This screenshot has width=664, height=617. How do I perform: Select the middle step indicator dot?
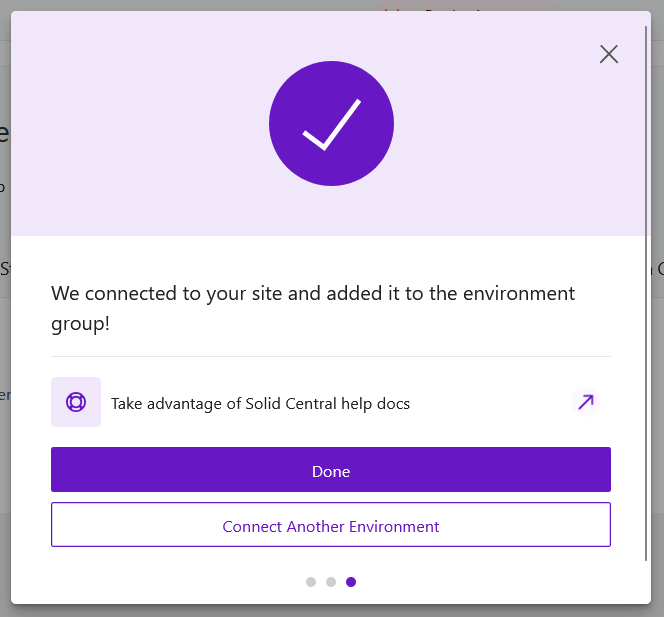pyautogui.click(x=331, y=582)
